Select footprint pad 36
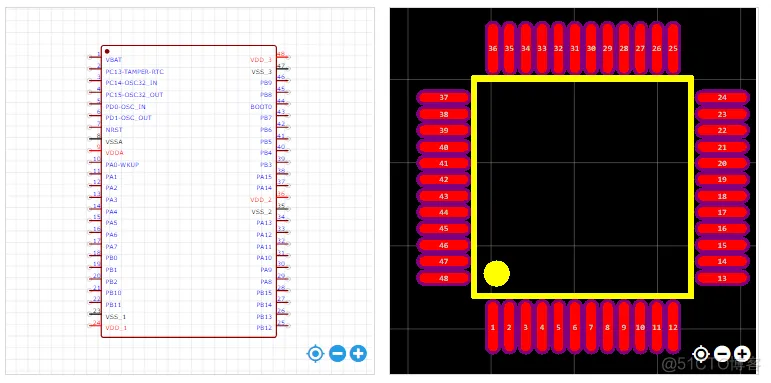771x383 pixels. coord(493,48)
